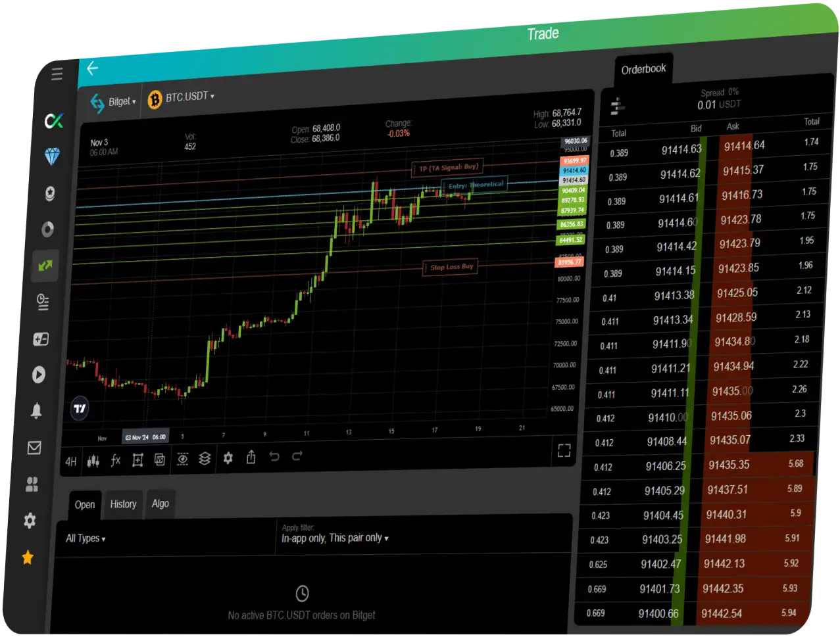Toggle drawings visibility with the eye icon
This screenshot has width=840, height=637.
click(183, 460)
